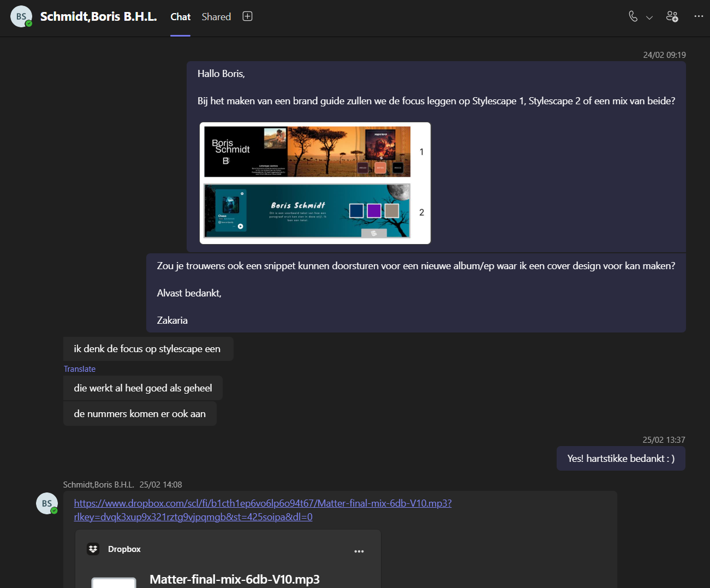Open Dropbox card more options menu
710x588 pixels.
pos(359,551)
